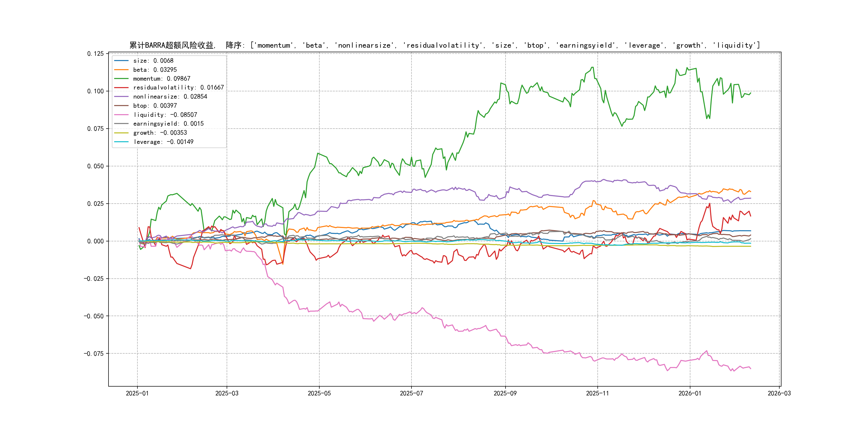Click the purple nonlinearsize legend line sample
This screenshot has width=868, height=434.
click(x=121, y=97)
